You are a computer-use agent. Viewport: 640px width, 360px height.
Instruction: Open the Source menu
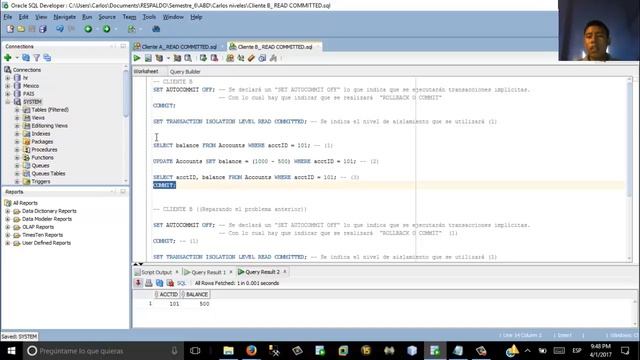pos(107,17)
